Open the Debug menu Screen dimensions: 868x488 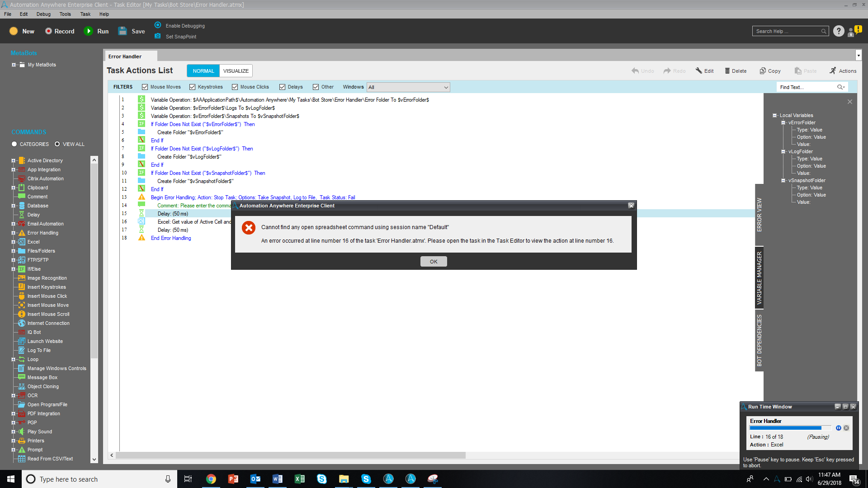tap(43, 14)
